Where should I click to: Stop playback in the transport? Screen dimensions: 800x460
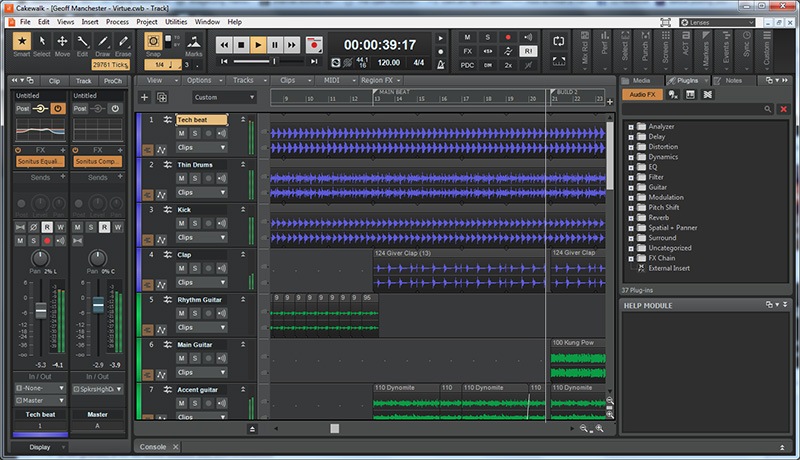coord(241,45)
